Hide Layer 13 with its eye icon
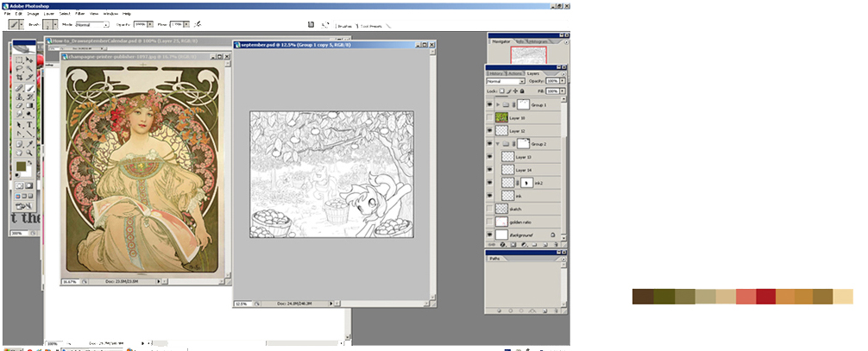Viewport: 868px width, 351px height. [x=490, y=157]
